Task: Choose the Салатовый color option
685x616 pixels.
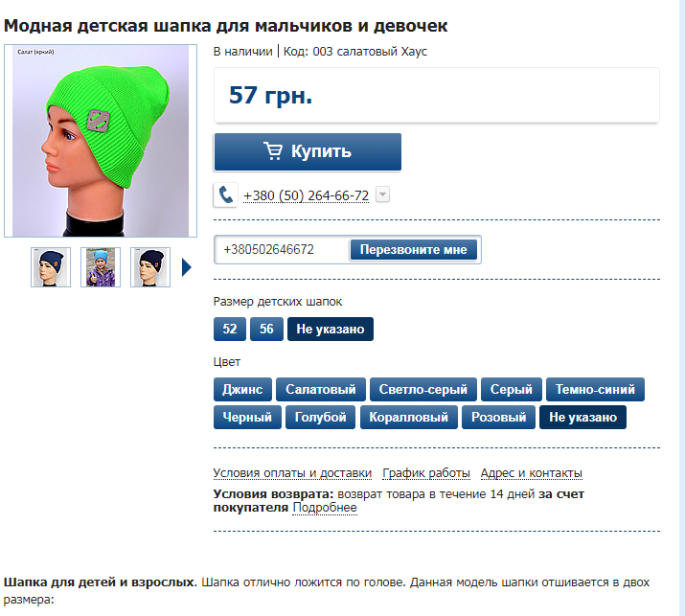Action: click(x=321, y=389)
